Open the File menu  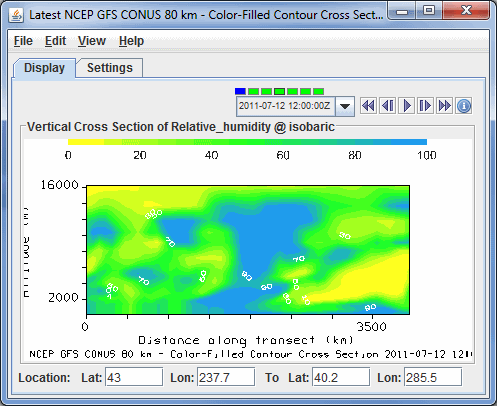[x=23, y=41]
